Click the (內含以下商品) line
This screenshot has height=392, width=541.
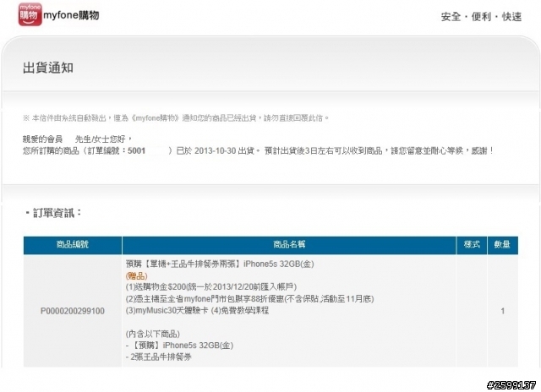pyautogui.click(x=153, y=334)
